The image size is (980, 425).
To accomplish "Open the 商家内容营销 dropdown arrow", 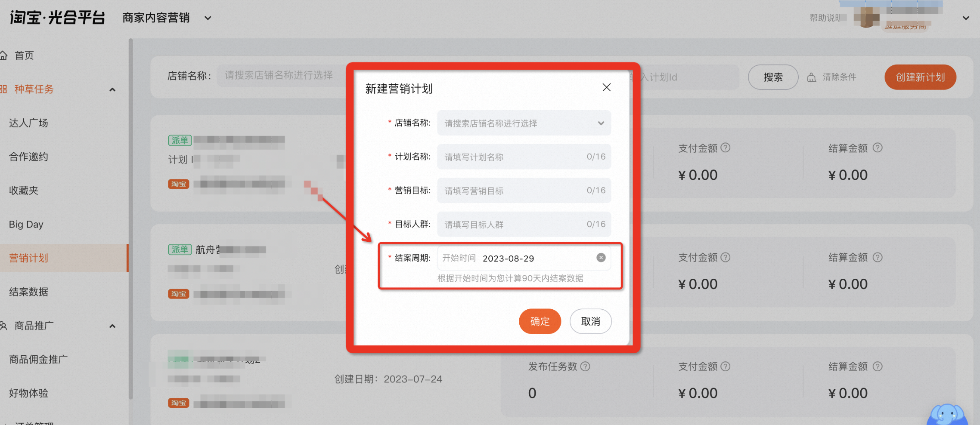I will point(208,18).
